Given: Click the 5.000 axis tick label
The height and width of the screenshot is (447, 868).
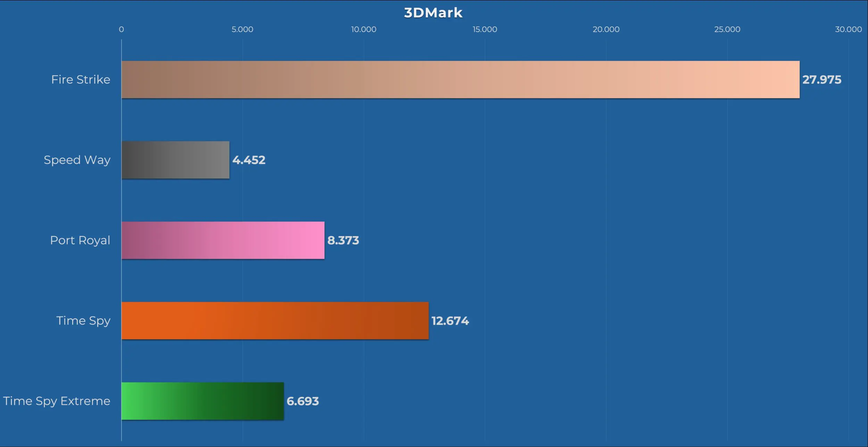Looking at the screenshot, I should pyautogui.click(x=242, y=30).
